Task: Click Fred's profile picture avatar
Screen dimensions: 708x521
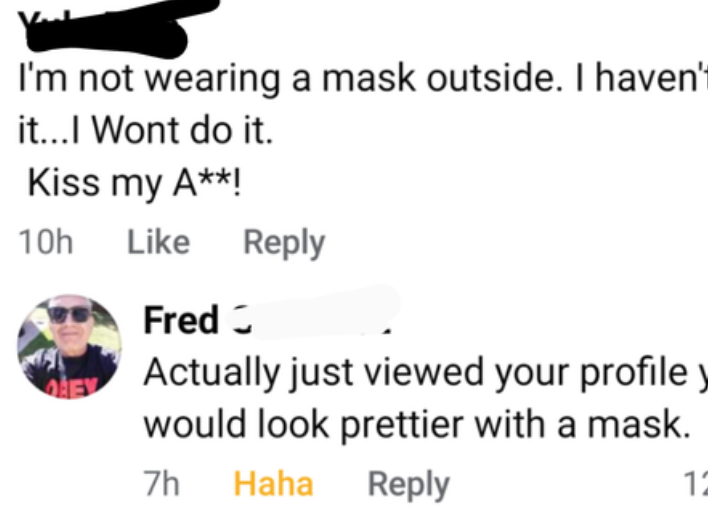Action: [x=69, y=347]
